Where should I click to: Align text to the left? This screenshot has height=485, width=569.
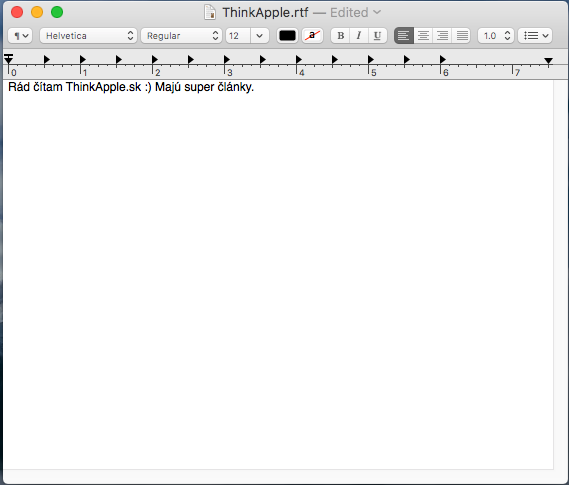tap(404, 36)
